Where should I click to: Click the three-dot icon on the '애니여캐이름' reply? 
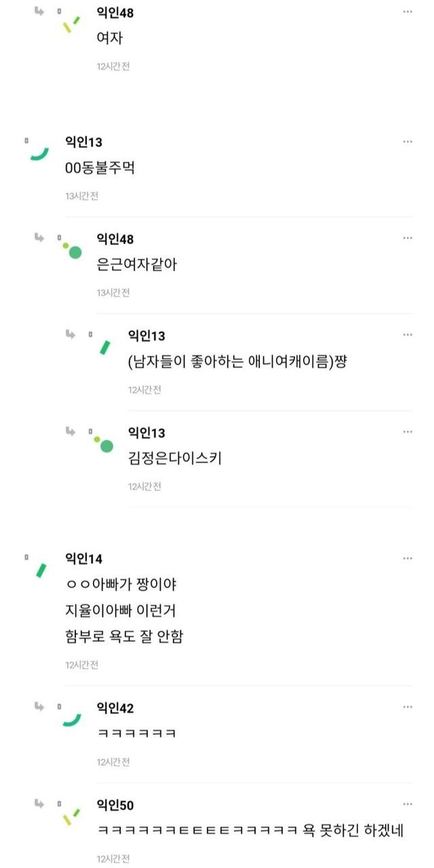(x=407, y=335)
